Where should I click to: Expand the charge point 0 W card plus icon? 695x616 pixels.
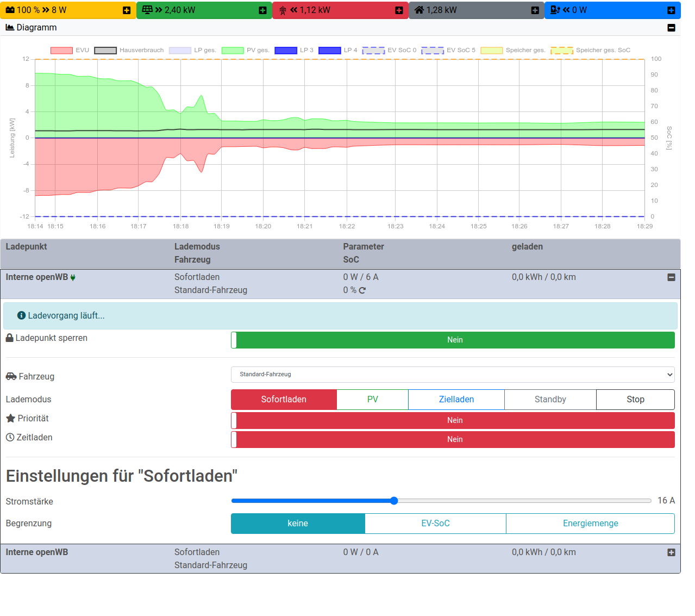pyautogui.click(x=671, y=10)
